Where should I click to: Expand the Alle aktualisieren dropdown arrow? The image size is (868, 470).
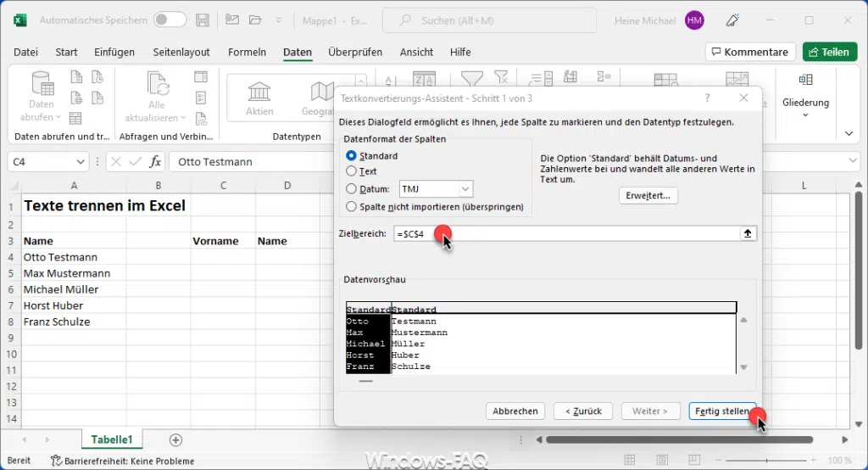(x=183, y=118)
